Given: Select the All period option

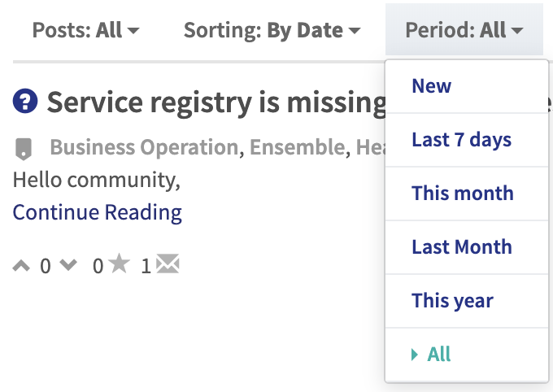Looking at the screenshot, I should point(467,355).
